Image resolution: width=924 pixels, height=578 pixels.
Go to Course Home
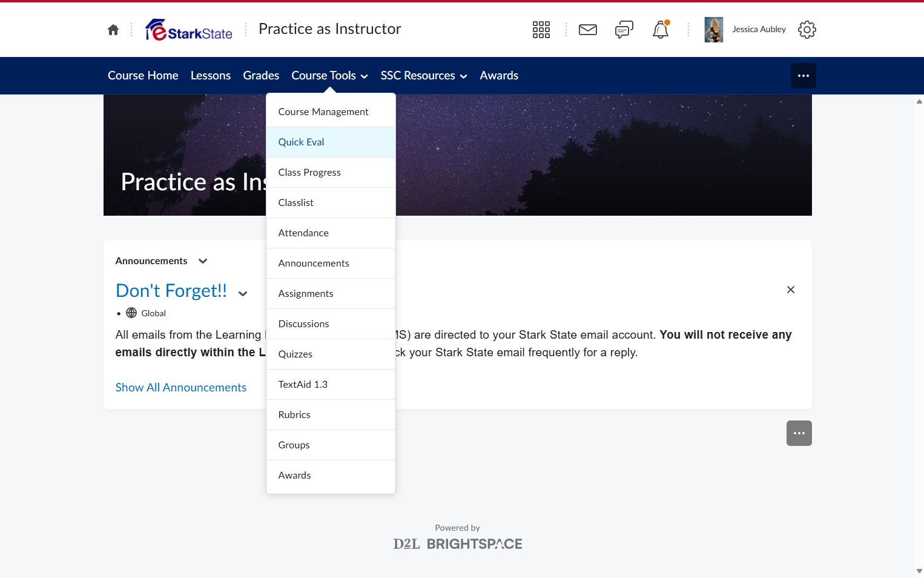pyautogui.click(x=143, y=76)
